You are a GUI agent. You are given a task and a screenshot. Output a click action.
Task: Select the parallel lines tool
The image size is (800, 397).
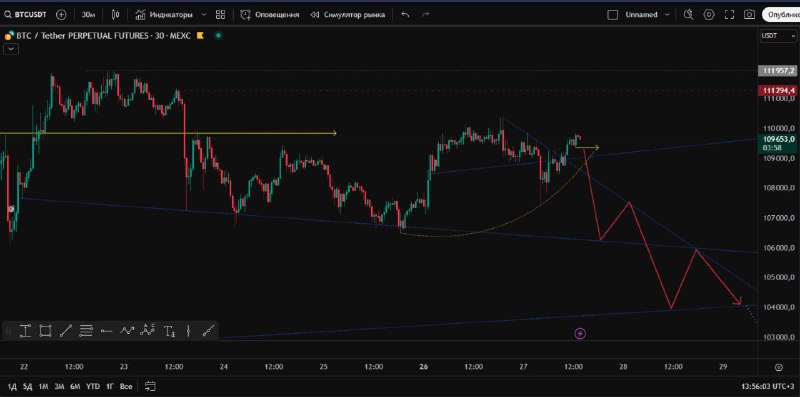pyautogui.click(x=86, y=331)
